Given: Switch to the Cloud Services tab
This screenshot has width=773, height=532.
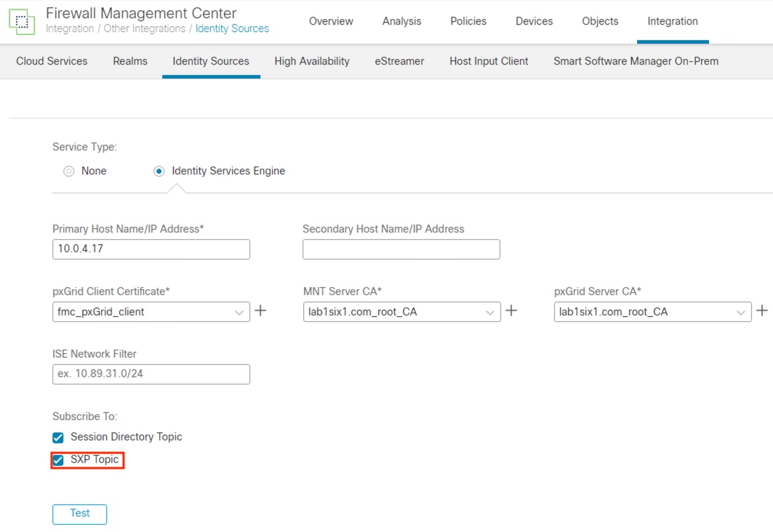Looking at the screenshot, I should [52, 61].
